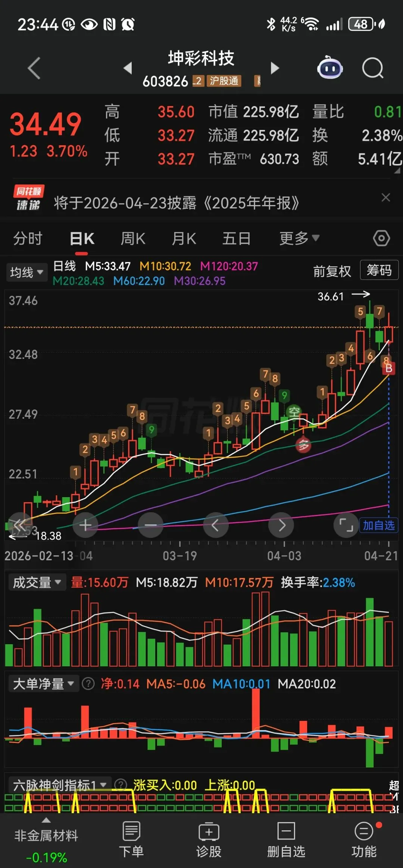Switch to 周K tab
Screen dimensions: 403x868
pyautogui.click(x=133, y=238)
